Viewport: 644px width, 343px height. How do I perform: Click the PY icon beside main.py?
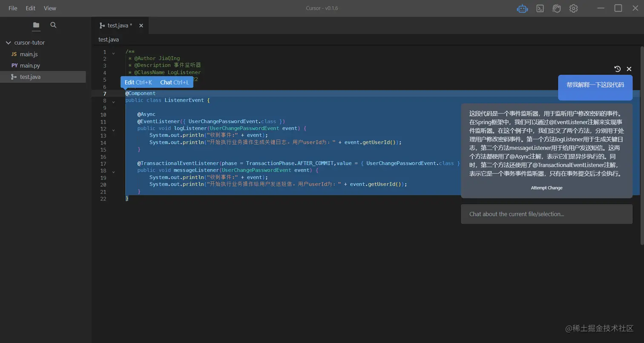[x=14, y=66]
